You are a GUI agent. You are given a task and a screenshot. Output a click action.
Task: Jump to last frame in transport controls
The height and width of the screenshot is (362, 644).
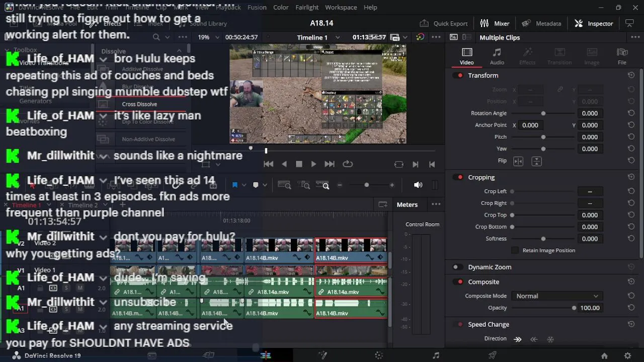pyautogui.click(x=330, y=164)
